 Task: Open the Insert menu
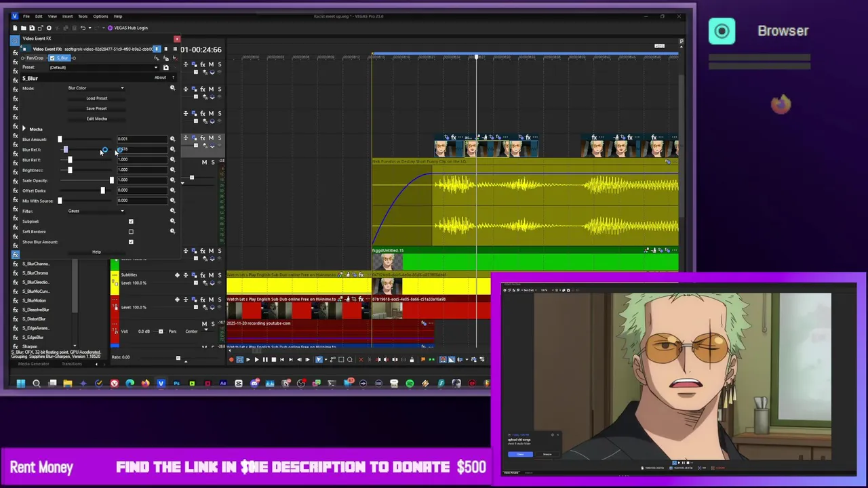pyautogui.click(x=67, y=16)
